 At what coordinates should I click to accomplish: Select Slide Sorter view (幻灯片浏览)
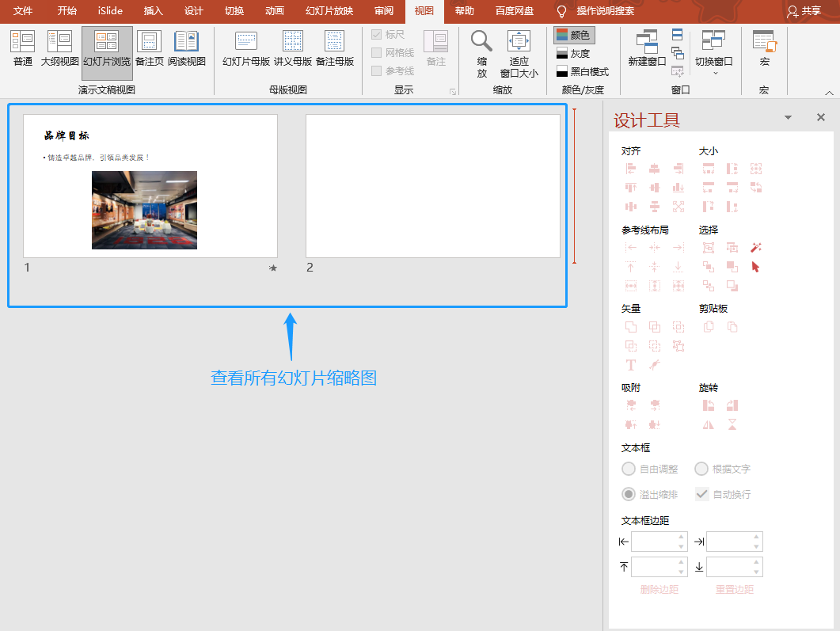pyautogui.click(x=107, y=52)
